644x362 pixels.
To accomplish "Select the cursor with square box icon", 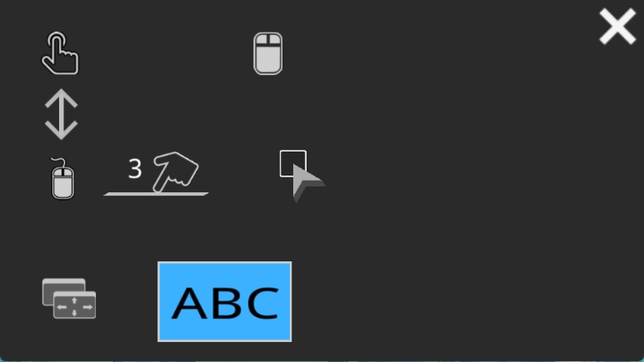I will (x=302, y=176).
